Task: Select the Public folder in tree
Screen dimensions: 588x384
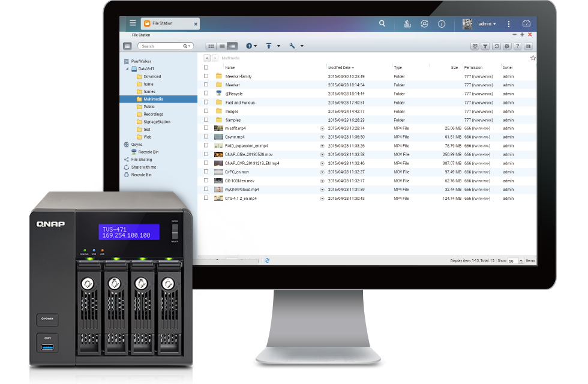Action: [x=149, y=107]
